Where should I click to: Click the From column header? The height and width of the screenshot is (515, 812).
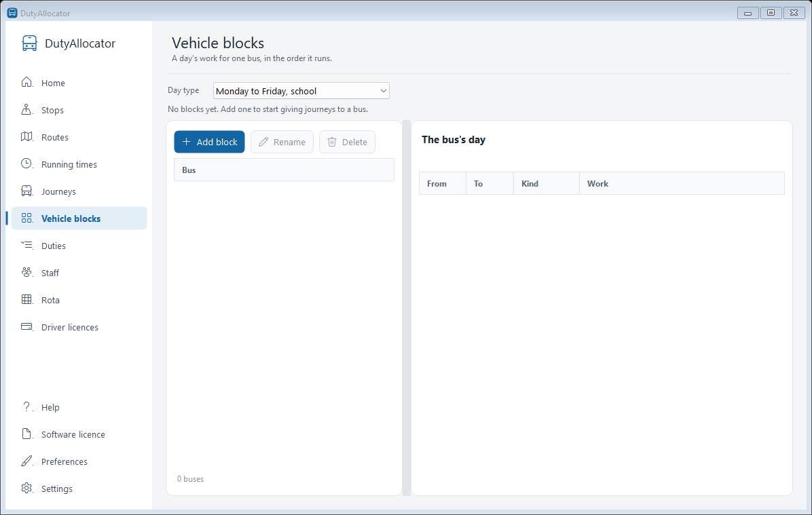point(442,183)
